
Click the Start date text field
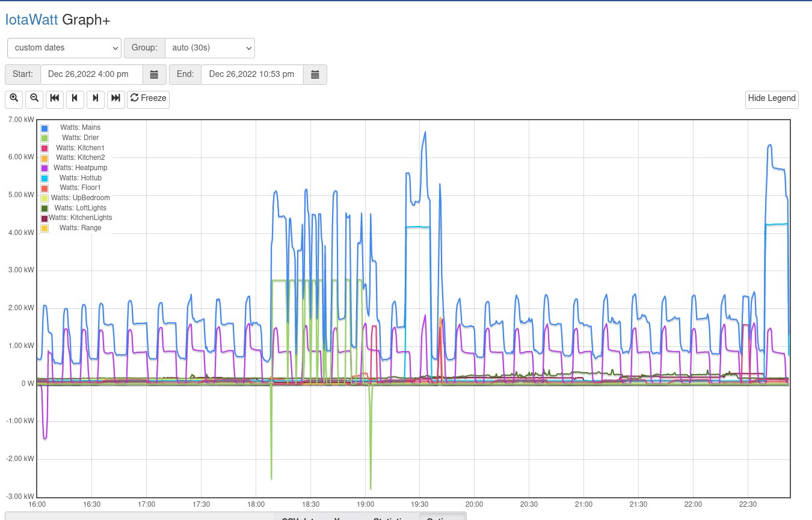(91, 75)
